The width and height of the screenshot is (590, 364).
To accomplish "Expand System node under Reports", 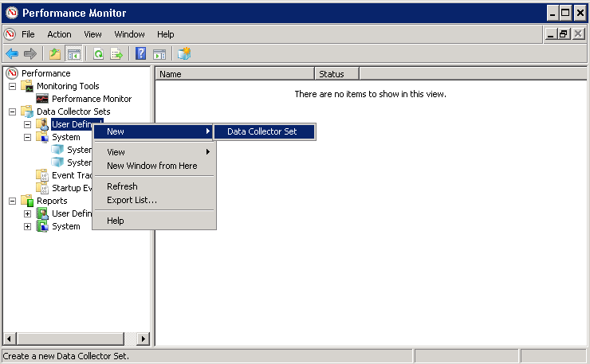I will 27,227.
